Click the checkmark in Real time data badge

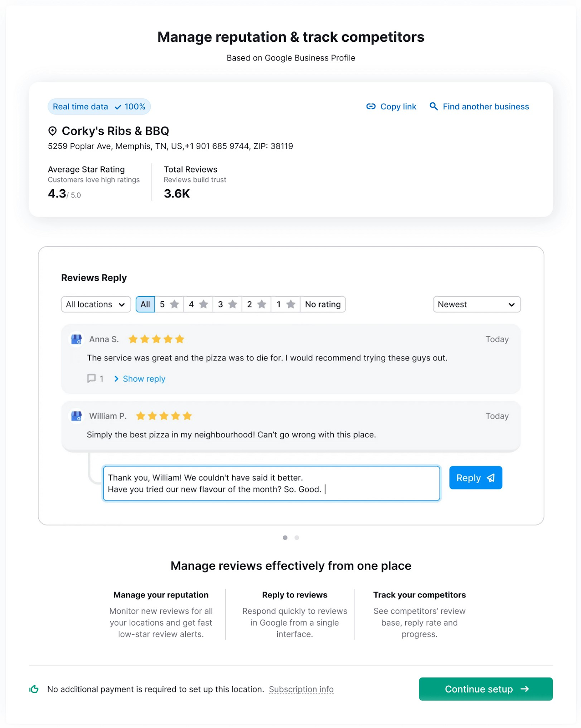click(x=118, y=107)
